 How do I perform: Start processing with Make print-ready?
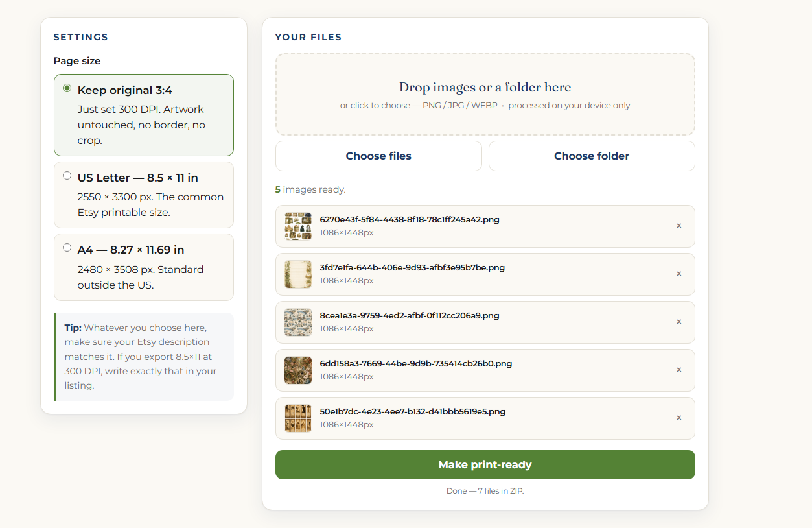click(x=485, y=465)
